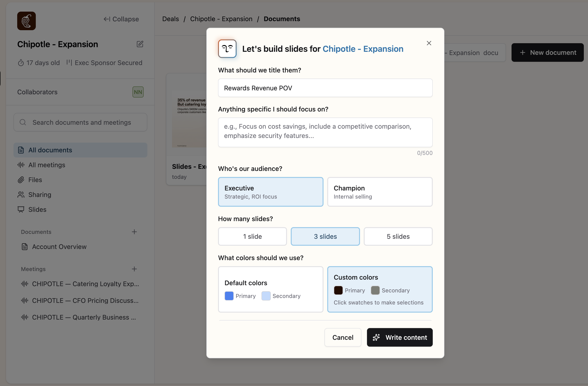Click the Cancel button
588x386 pixels.
343,337
